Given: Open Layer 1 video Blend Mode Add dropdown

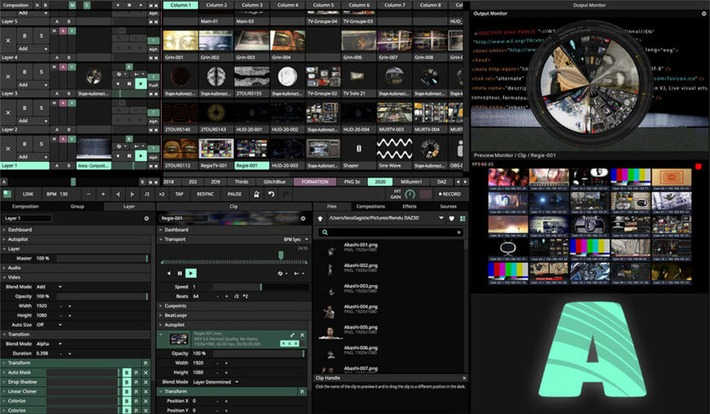Looking at the screenshot, I should 49,287.
